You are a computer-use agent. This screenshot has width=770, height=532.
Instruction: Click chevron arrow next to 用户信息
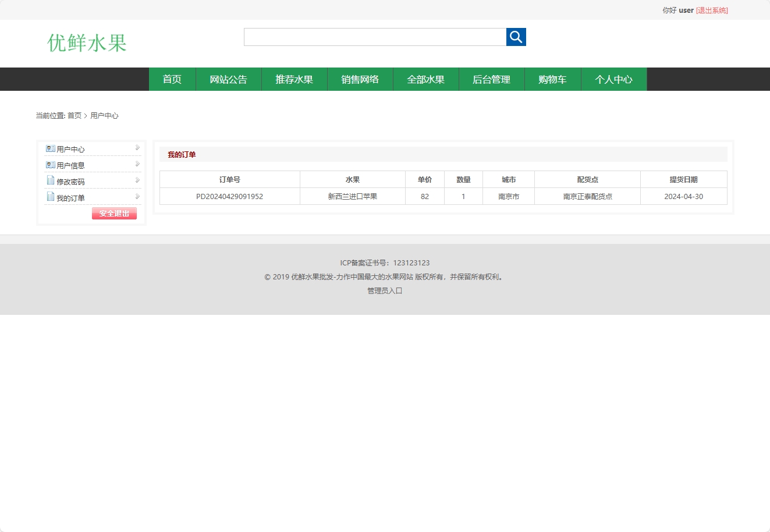137,165
